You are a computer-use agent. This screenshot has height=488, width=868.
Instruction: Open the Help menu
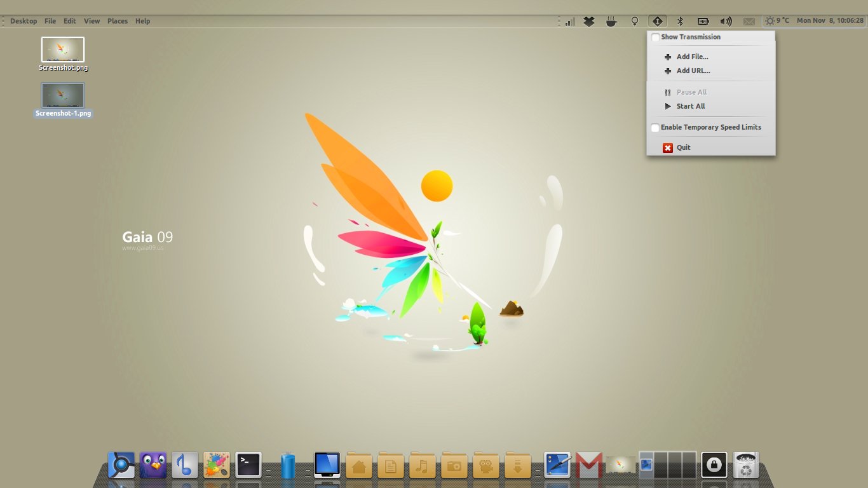[x=143, y=21]
